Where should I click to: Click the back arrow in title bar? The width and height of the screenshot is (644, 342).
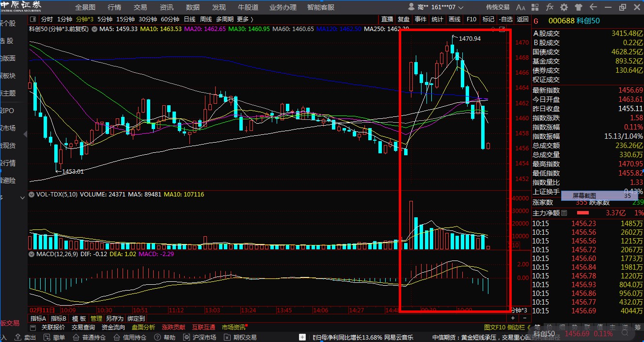(x=593, y=7)
